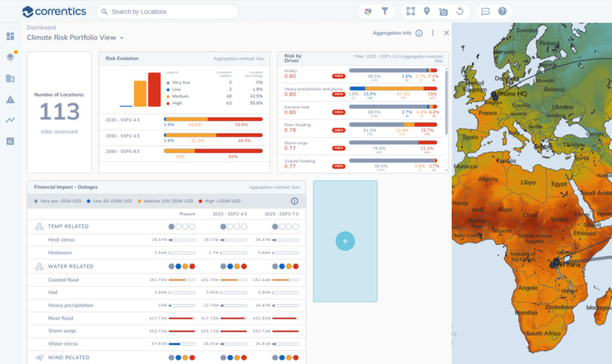612x364 pixels.
Task: Select the 2030 - SSP2-4.5 scenario row
Action: click(184, 122)
